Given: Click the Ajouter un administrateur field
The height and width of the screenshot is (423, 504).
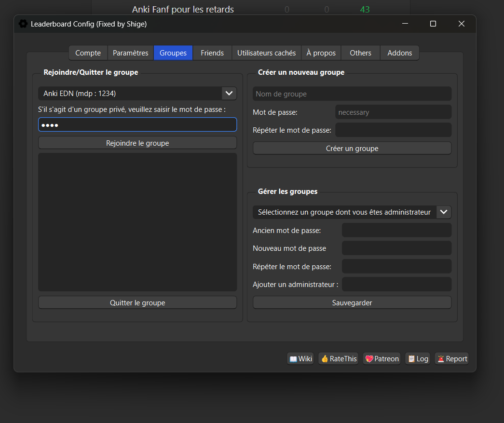Looking at the screenshot, I should [396, 284].
